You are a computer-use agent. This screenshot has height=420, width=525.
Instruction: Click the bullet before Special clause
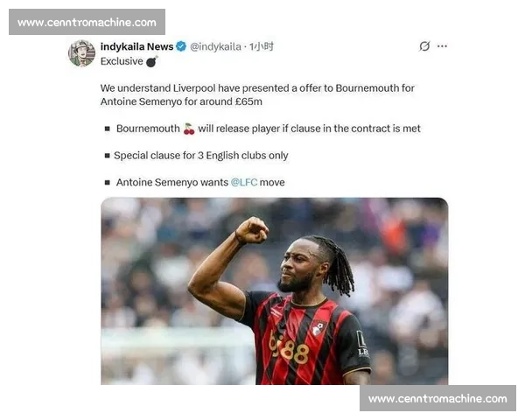tap(107, 156)
